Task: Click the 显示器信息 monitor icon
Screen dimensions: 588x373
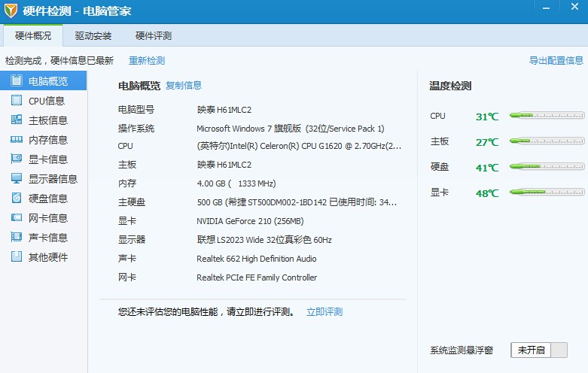Action: (16, 178)
